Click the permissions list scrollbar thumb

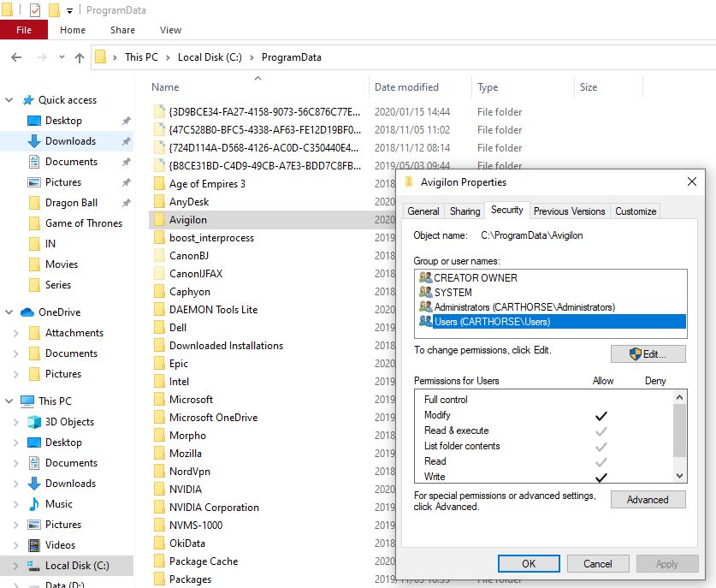pos(679,431)
